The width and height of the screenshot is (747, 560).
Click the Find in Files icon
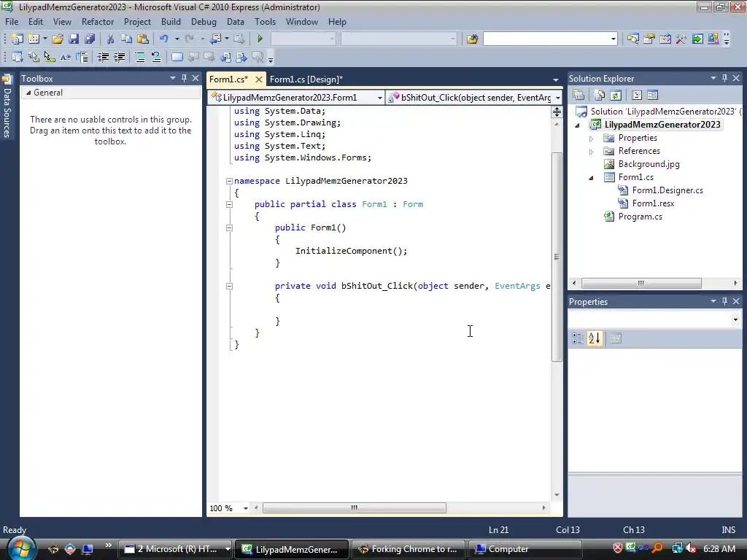point(472,39)
